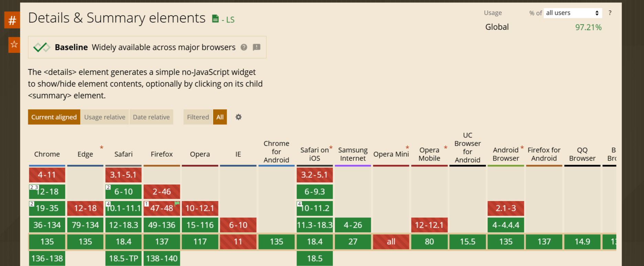Switch to Date relative view

151,117
